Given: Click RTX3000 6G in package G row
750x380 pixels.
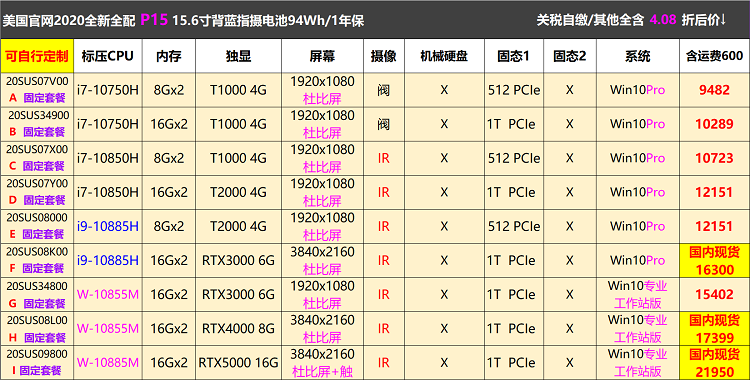Looking at the screenshot, I should click(x=238, y=294).
